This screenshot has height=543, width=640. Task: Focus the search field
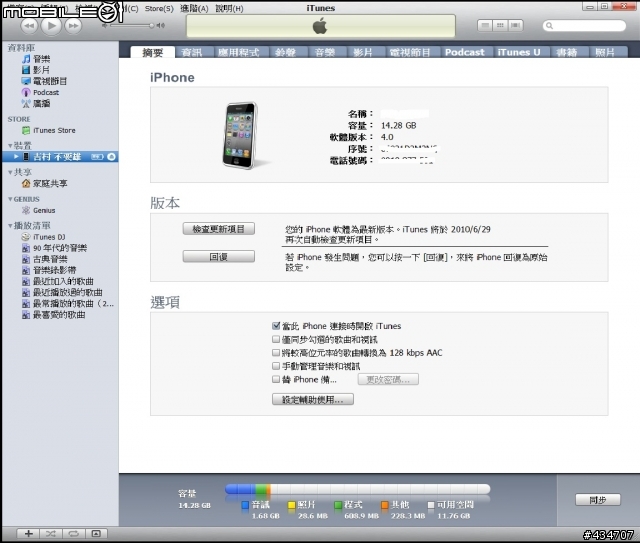click(584, 26)
